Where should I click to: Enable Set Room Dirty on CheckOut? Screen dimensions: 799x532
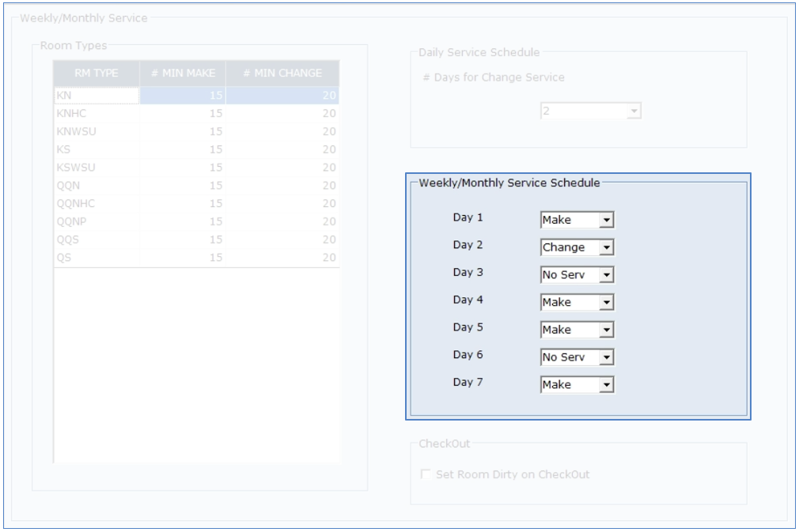(427, 475)
